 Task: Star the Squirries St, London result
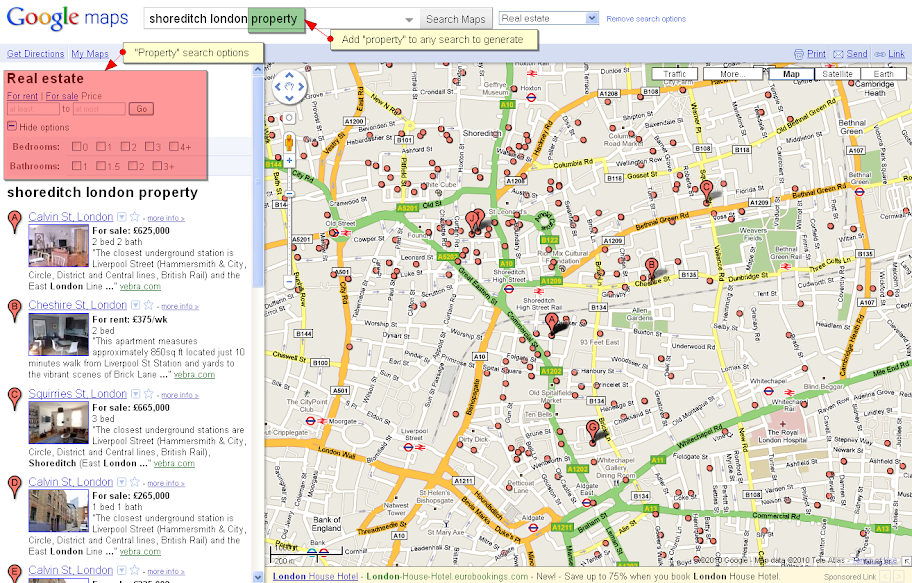tap(149, 394)
